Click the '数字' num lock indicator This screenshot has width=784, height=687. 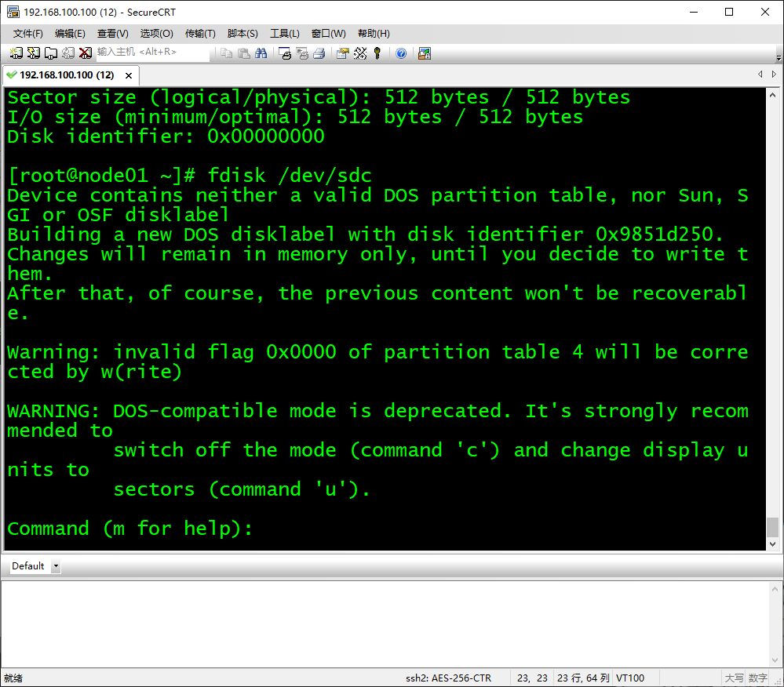[x=757, y=678]
